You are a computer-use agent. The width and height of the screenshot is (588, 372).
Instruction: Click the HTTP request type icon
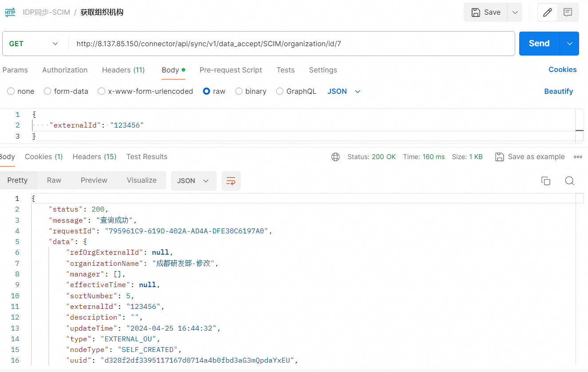10,12
